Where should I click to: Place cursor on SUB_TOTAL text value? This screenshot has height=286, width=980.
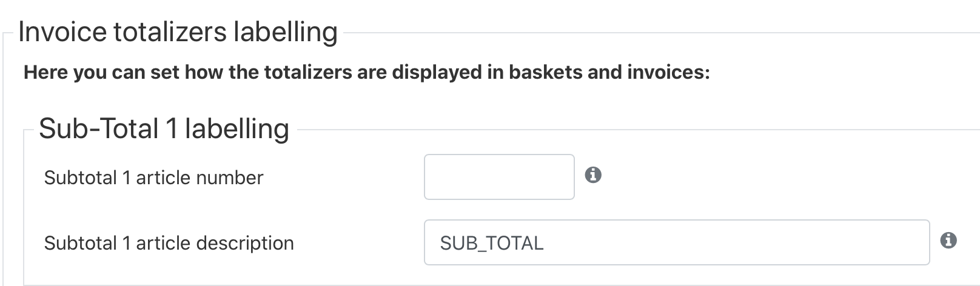click(492, 243)
